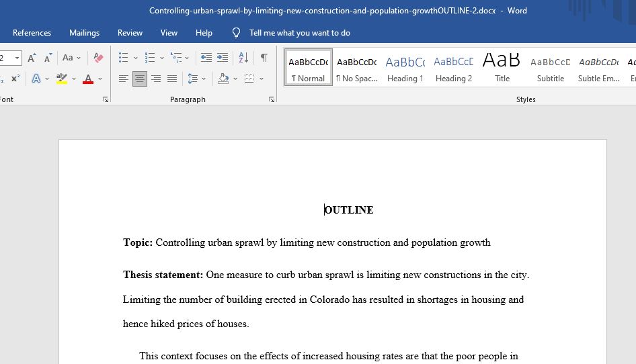Image resolution: width=636 pixels, height=364 pixels.
Task: Open the References tab
Action: click(x=32, y=33)
